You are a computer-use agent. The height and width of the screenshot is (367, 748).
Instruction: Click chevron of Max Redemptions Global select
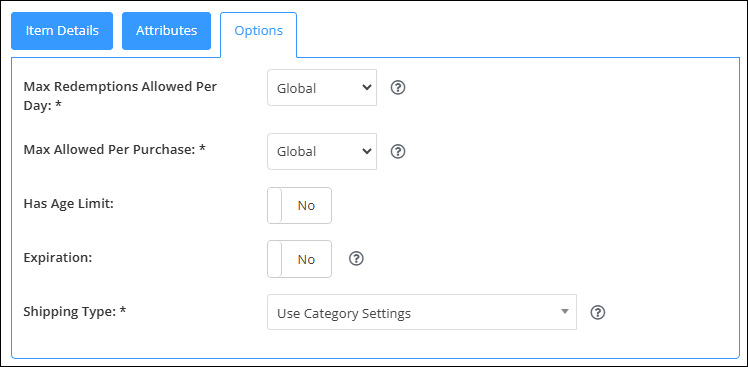[367, 88]
